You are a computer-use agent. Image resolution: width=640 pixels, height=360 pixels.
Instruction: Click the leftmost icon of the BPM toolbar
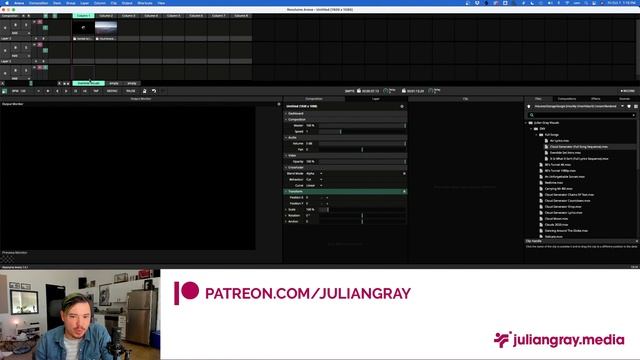coord(4,91)
